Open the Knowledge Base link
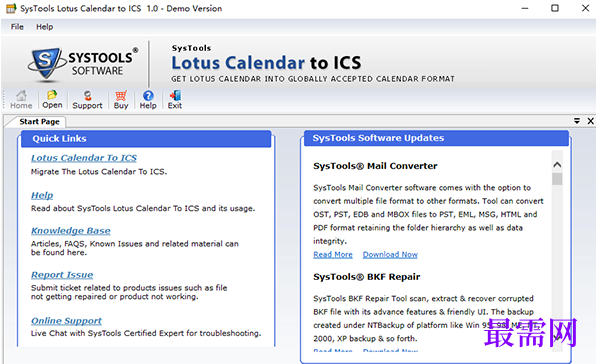Image resolution: width=596 pixels, height=364 pixels. pos(71,231)
